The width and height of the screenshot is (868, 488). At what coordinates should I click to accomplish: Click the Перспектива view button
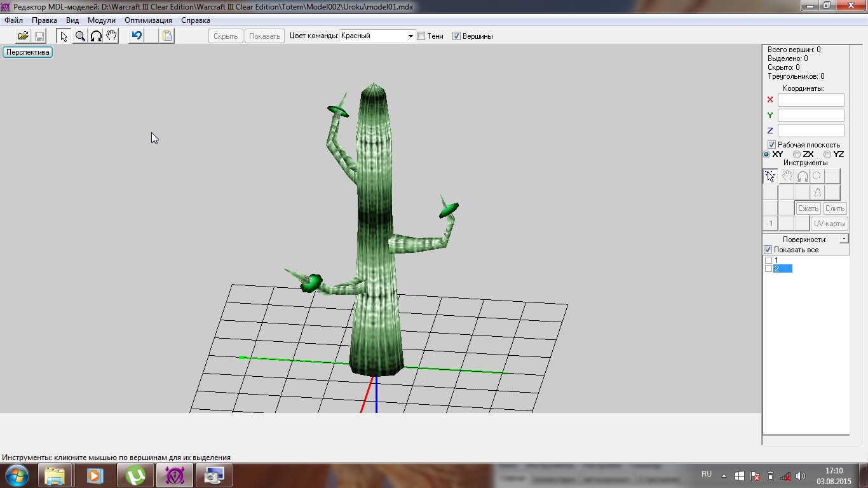point(28,52)
